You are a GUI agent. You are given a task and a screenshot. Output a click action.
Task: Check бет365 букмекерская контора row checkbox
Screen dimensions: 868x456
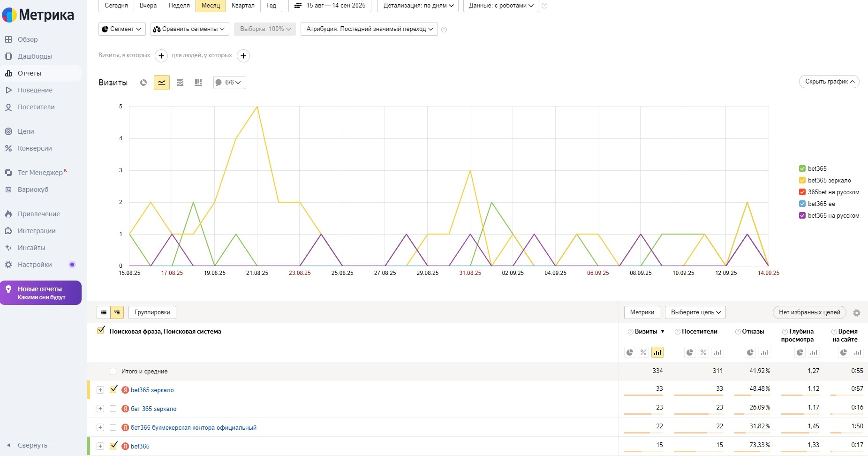(113, 427)
